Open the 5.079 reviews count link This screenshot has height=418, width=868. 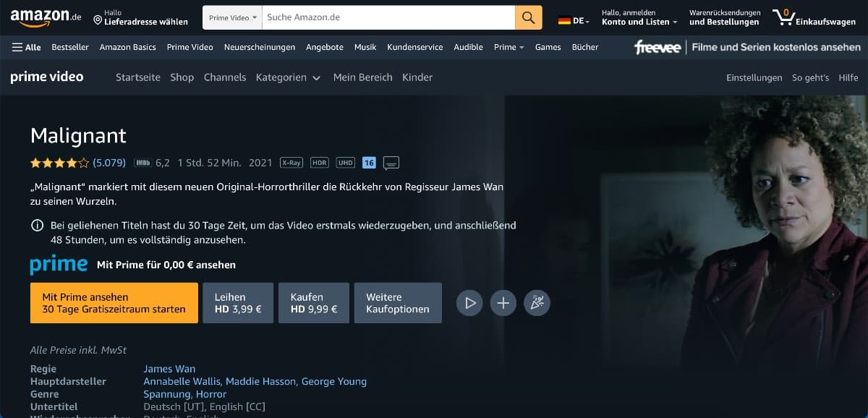pyautogui.click(x=109, y=163)
